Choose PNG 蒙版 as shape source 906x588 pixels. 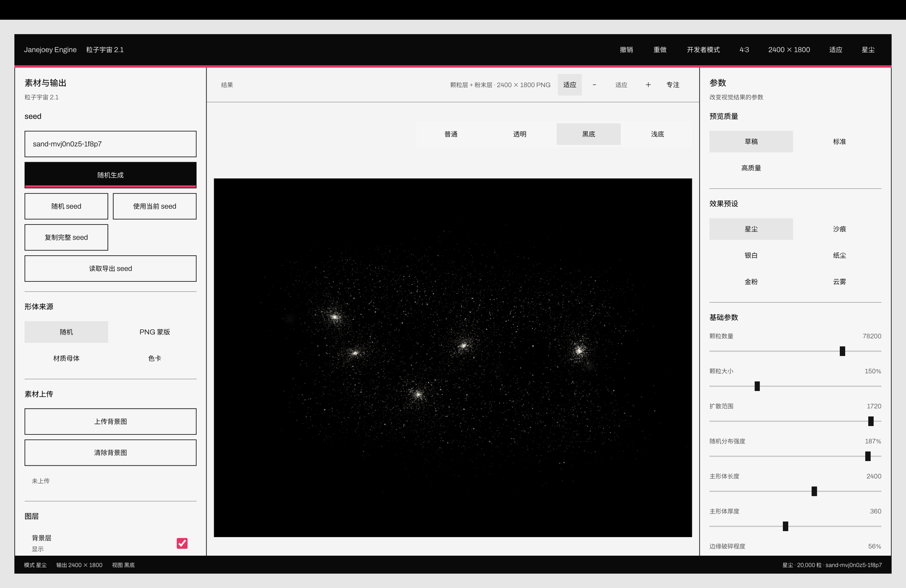point(154,332)
